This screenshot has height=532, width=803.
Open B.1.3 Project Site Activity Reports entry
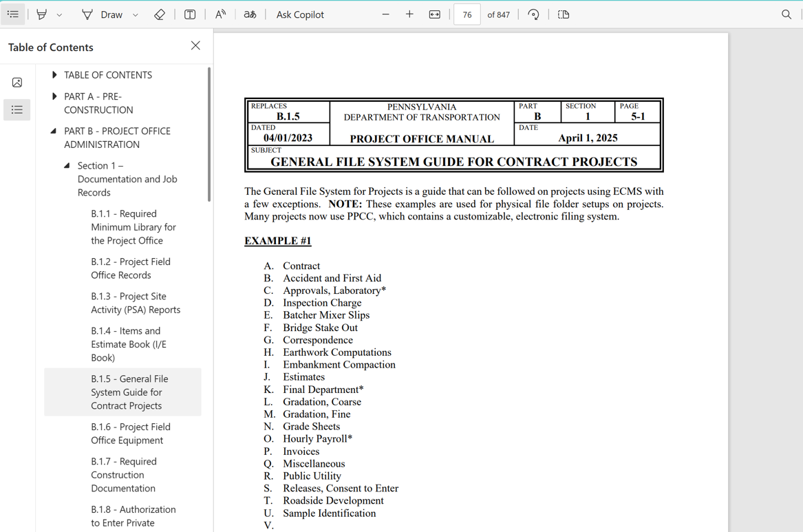[136, 303]
